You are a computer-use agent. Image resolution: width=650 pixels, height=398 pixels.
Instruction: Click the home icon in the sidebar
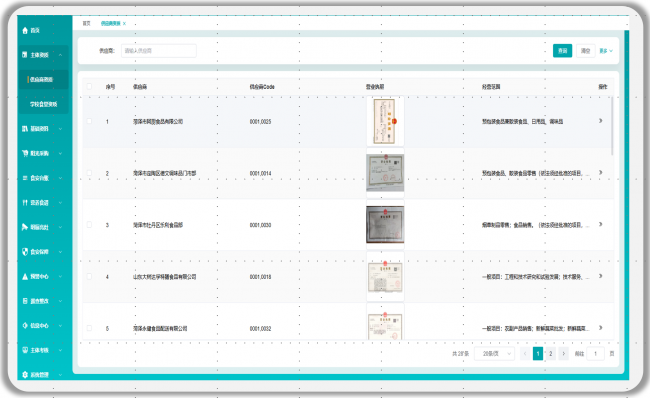tap(25, 30)
